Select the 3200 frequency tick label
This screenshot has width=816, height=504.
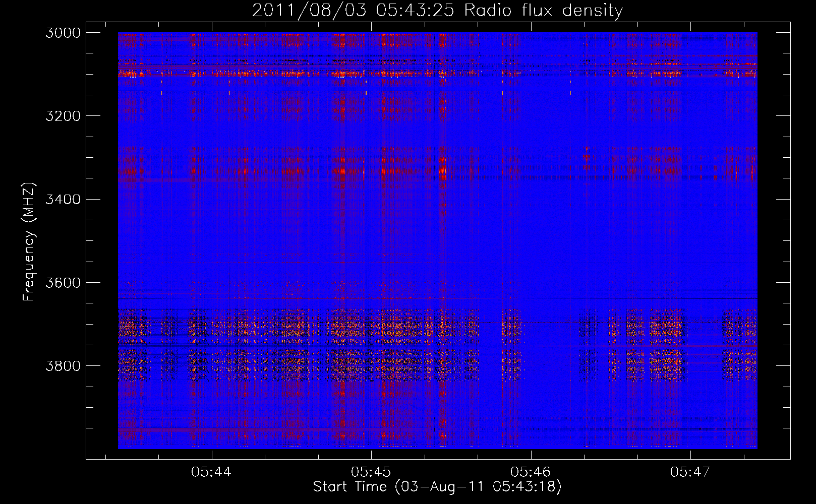click(x=63, y=116)
